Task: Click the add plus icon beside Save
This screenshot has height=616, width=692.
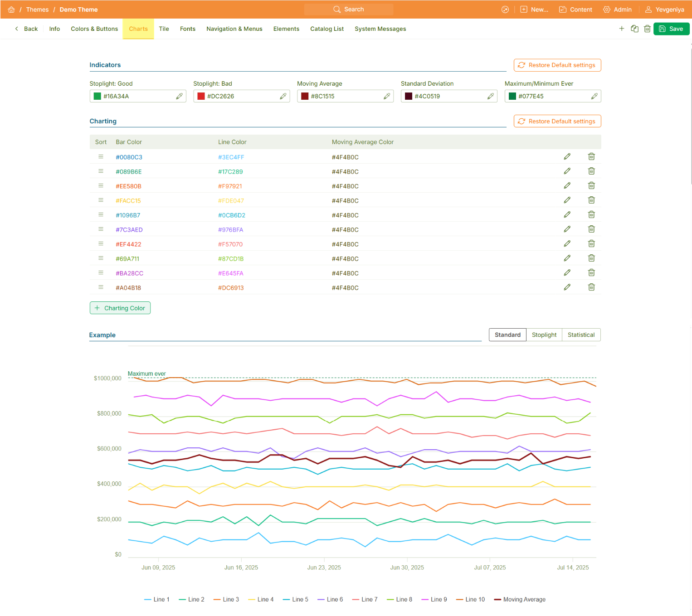Action: (x=621, y=29)
